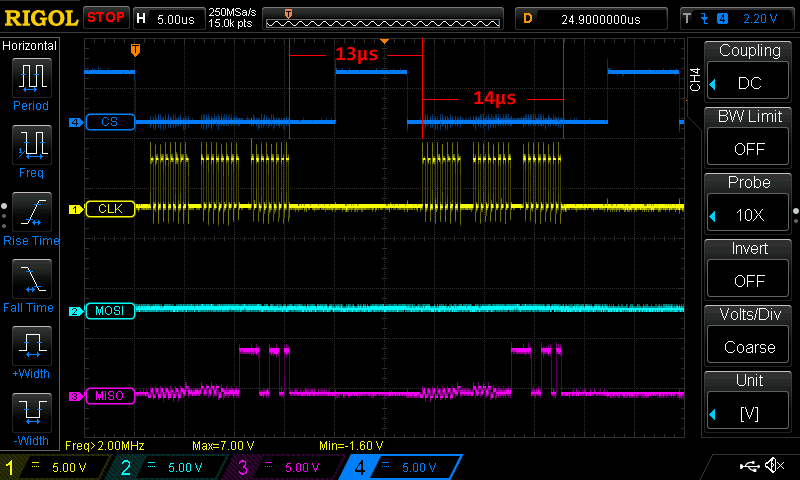
Task: Select the MISO channel 3 label
Action: [x=110, y=396]
